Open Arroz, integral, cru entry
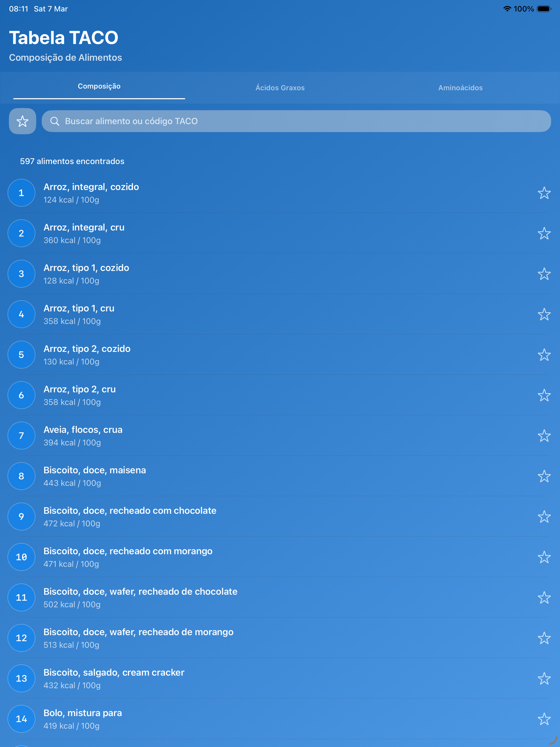 pyautogui.click(x=280, y=233)
